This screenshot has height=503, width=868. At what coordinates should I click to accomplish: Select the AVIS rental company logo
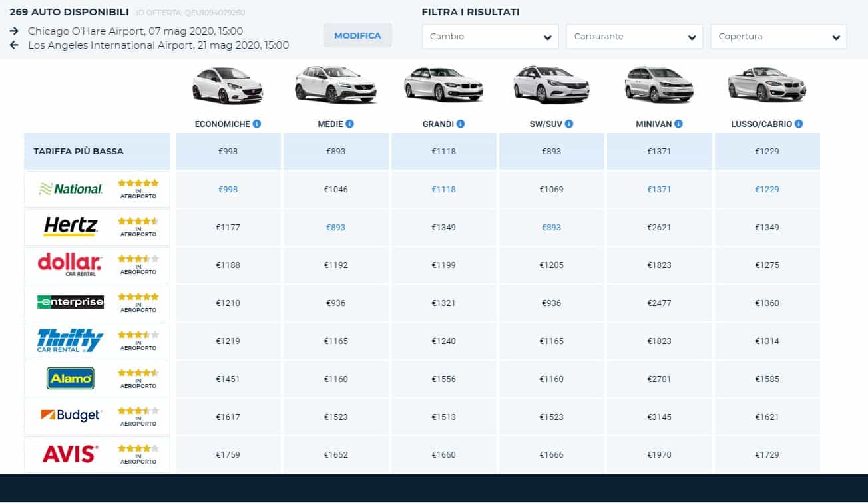point(71,454)
